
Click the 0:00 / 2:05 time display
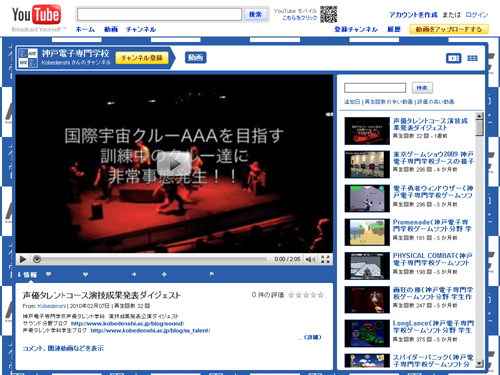pos(287,259)
